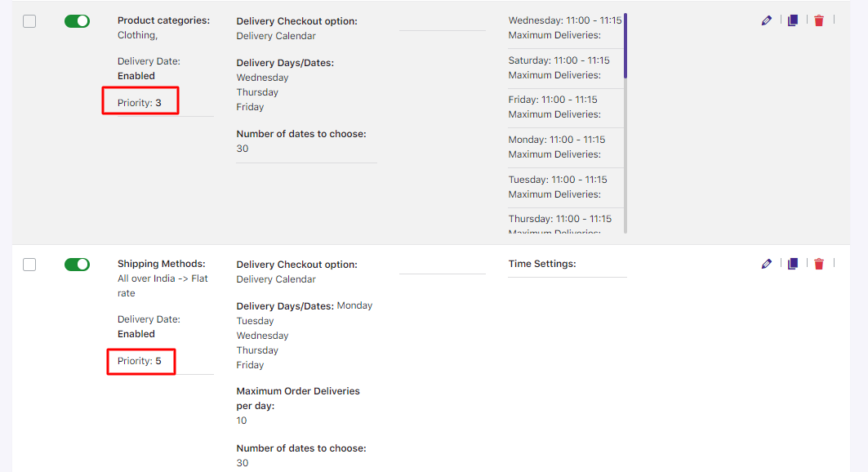Edit the Clothing product categories rule
The height and width of the screenshot is (472, 868).
(766, 20)
